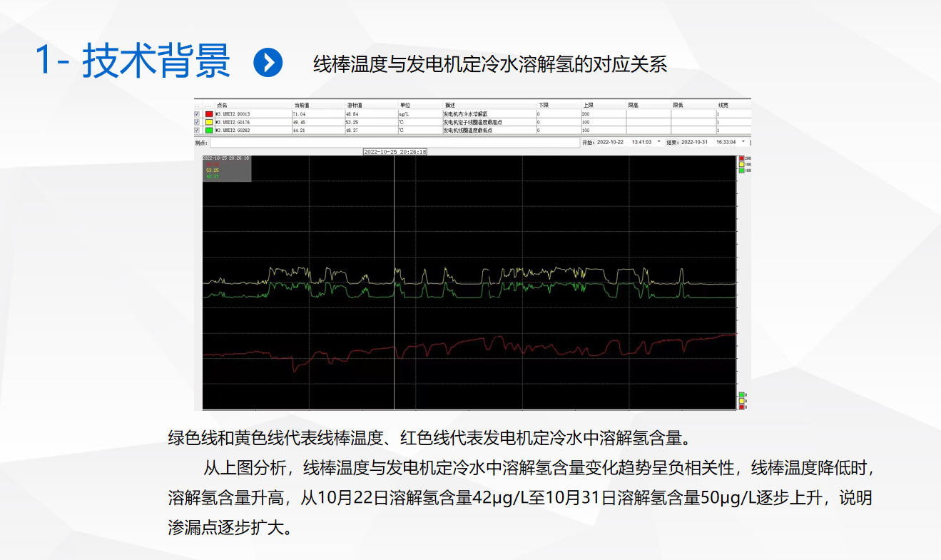This screenshot has height=560, width=941.
Task: Click the green lower-limit marker at chart bottom right
Action: point(742,394)
